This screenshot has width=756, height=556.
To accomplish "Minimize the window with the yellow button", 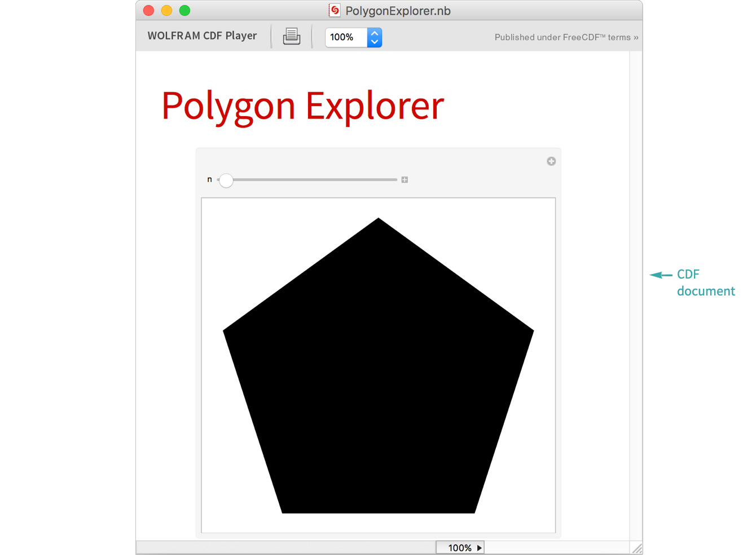I will coord(166,10).
